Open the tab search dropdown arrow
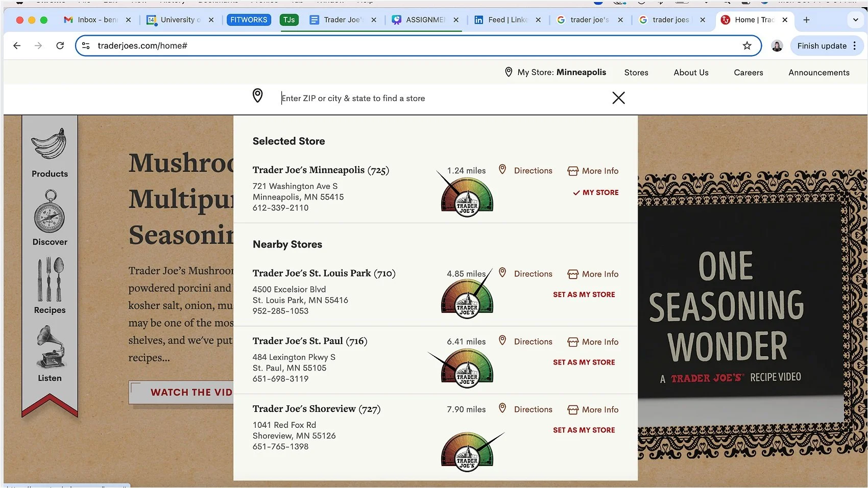 pyautogui.click(x=856, y=20)
